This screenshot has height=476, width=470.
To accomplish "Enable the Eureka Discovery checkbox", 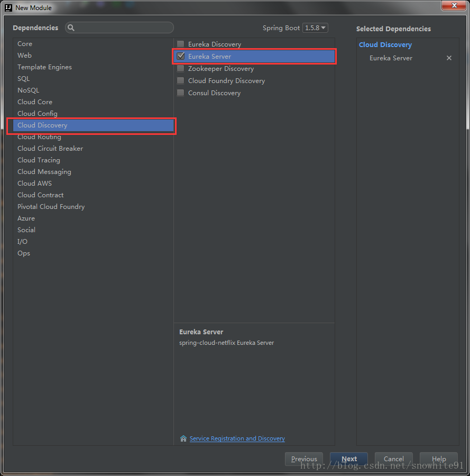I will pos(180,44).
